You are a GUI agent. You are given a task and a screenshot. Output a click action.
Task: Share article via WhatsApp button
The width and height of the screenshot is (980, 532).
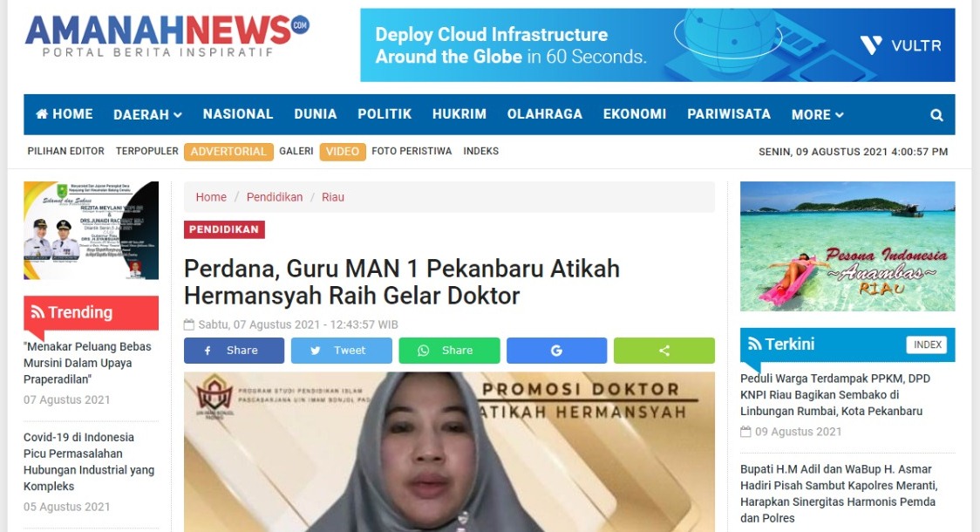(x=449, y=351)
